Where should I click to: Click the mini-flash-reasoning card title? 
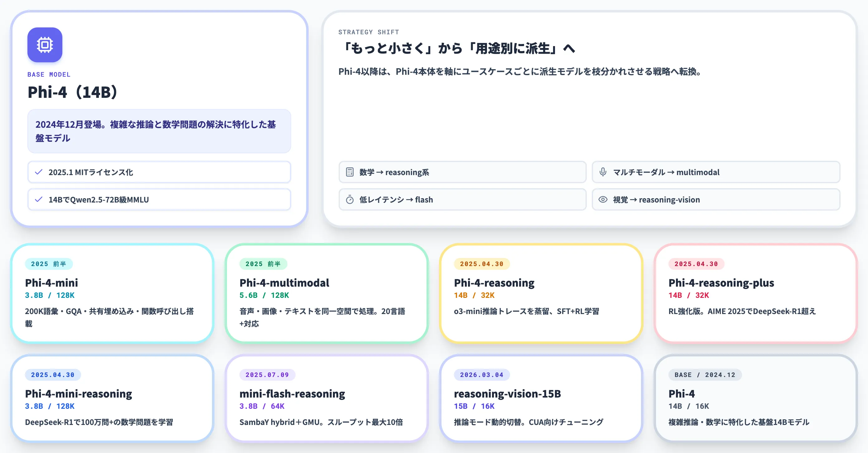point(292,393)
